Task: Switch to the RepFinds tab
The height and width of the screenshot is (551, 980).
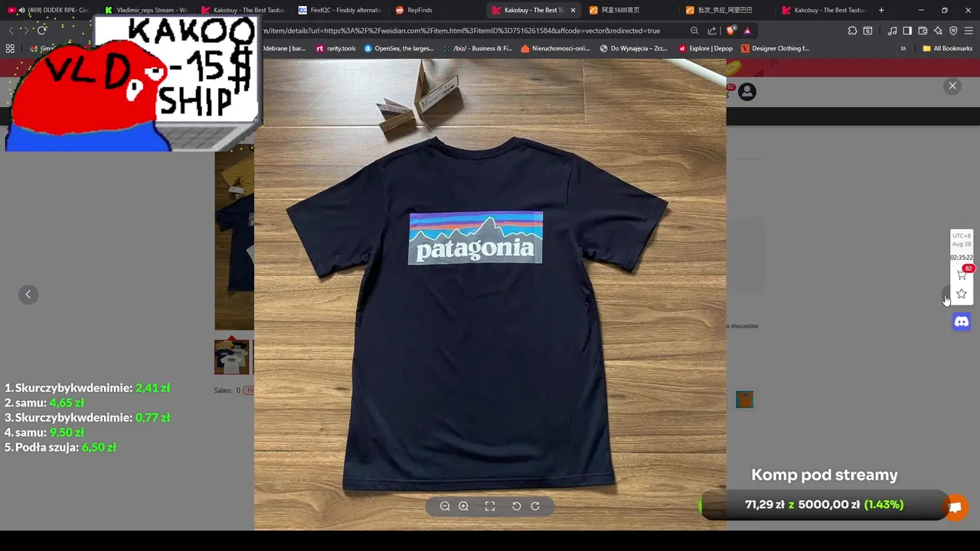Action: coord(436,10)
